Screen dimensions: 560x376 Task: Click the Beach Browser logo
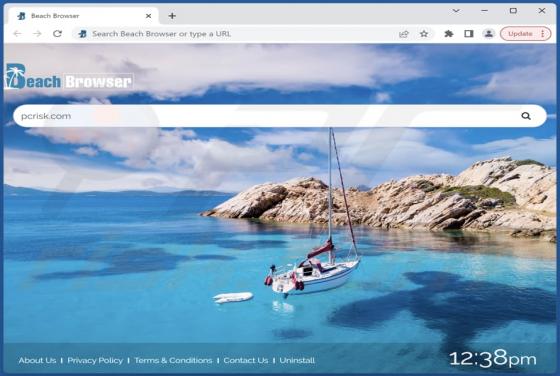69,77
